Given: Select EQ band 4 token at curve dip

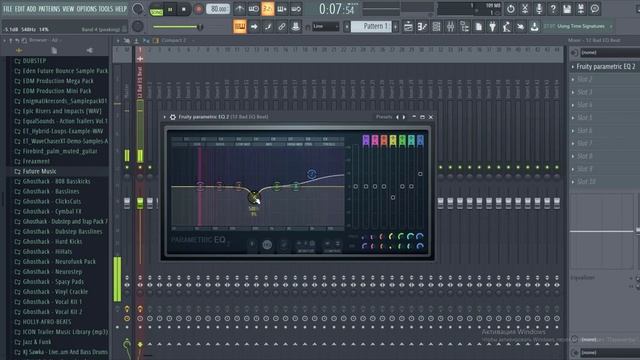Looking at the screenshot, I should (x=253, y=198).
